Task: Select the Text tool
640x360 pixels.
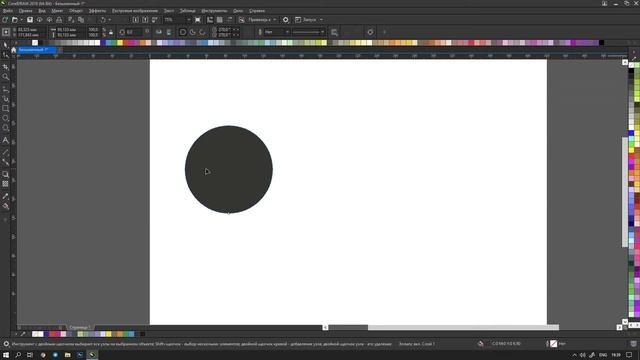Action: pos(5,140)
